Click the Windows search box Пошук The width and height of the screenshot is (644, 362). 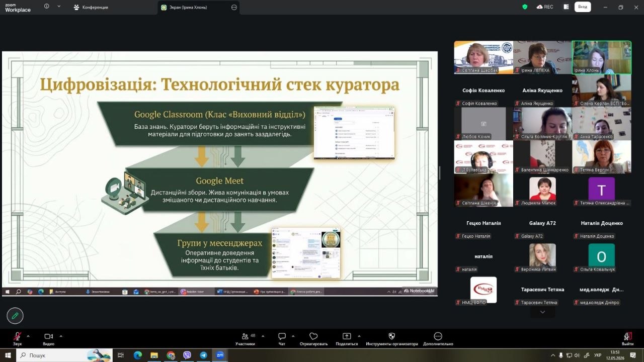(65, 355)
